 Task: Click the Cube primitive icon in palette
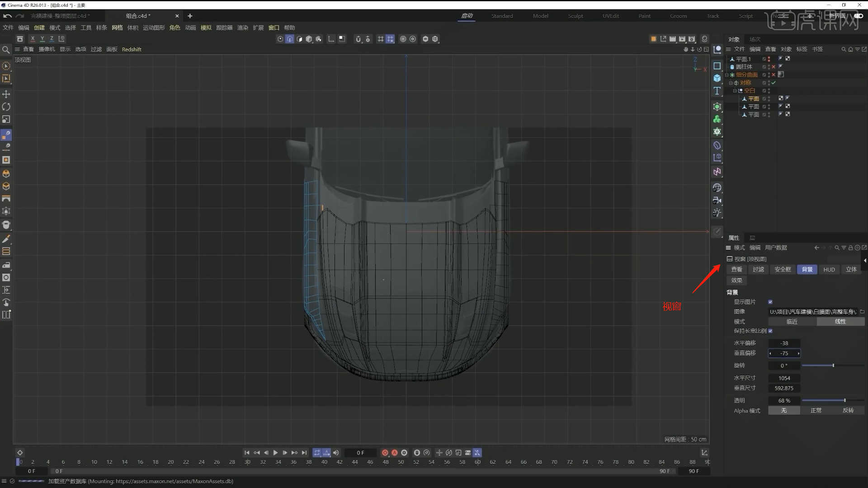[717, 78]
